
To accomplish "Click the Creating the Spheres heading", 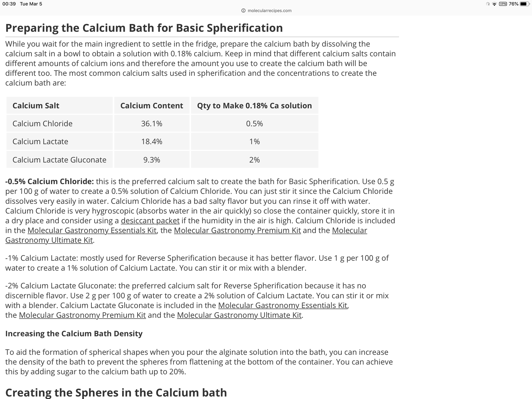I will pyautogui.click(x=116, y=393).
